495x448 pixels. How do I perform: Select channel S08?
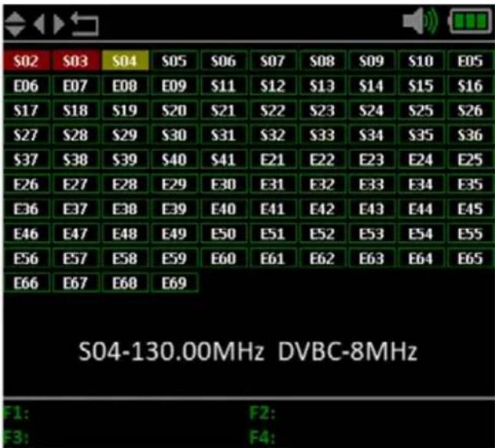click(x=322, y=61)
